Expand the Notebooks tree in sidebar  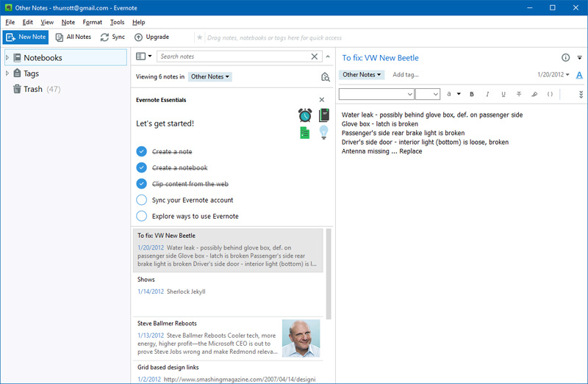tap(7, 57)
